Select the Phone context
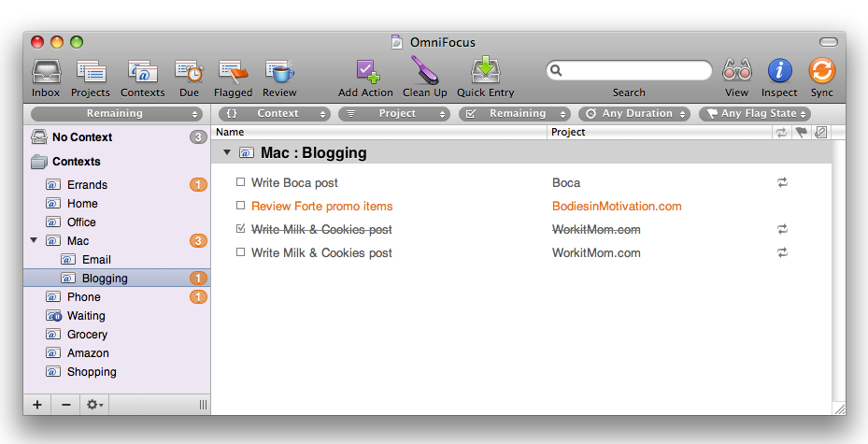This screenshot has width=868, height=444. tap(117, 296)
